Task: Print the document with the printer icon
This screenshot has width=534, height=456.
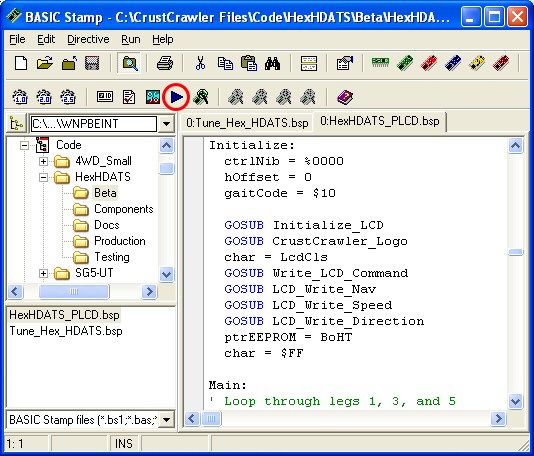Action: (x=164, y=63)
